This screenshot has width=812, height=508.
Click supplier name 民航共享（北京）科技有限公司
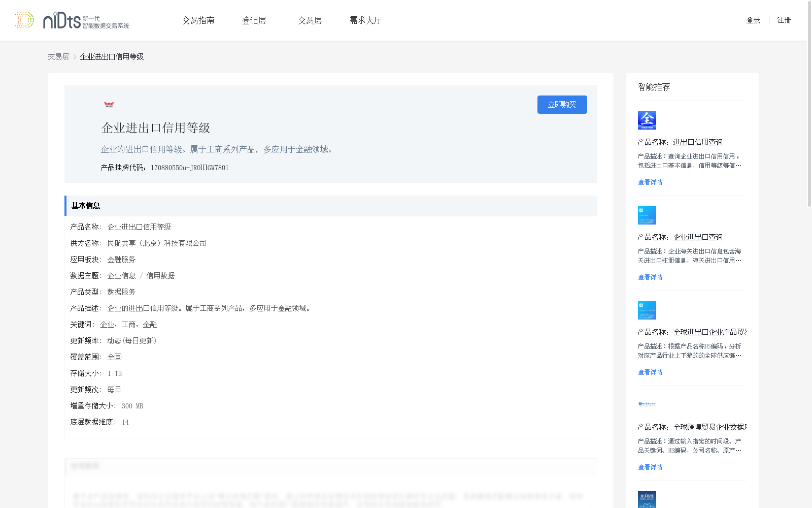(x=157, y=243)
